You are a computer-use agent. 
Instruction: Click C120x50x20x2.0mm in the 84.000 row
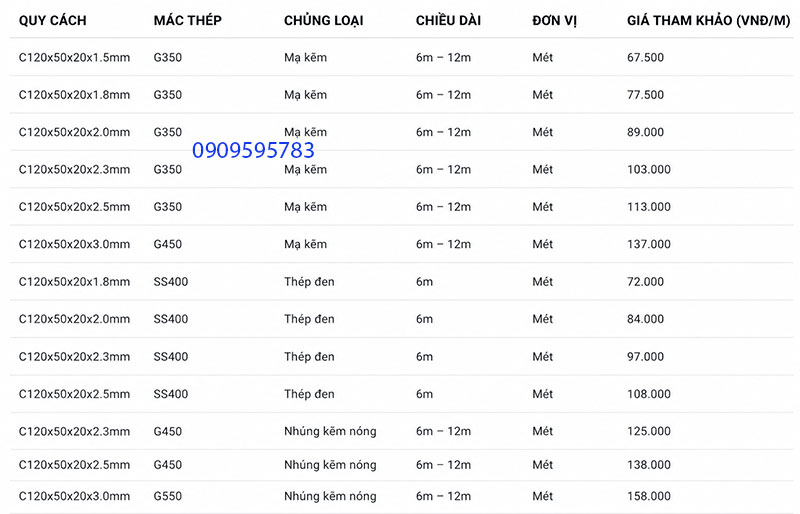point(74,319)
